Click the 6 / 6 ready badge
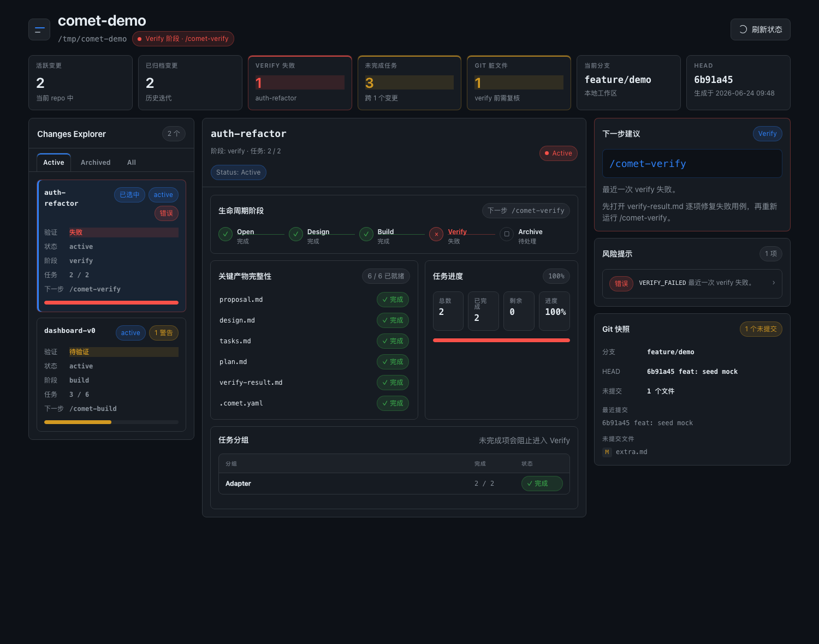This screenshot has height=644, width=819. click(x=386, y=276)
